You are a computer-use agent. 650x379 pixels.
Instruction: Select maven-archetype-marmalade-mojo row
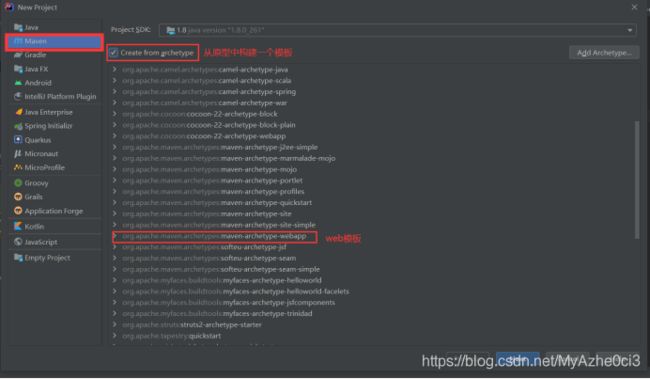pos(229,158)
